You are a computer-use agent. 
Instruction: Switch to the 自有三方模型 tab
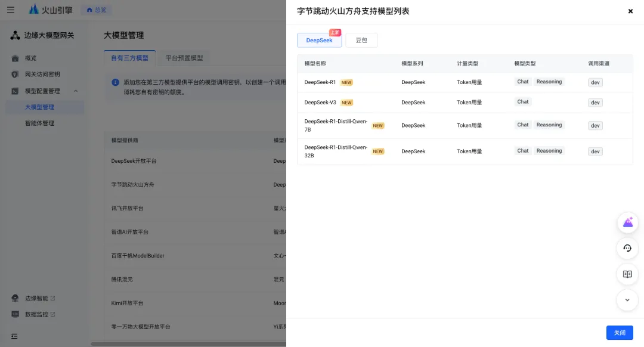pyautogui.click(x=130, y=58)
